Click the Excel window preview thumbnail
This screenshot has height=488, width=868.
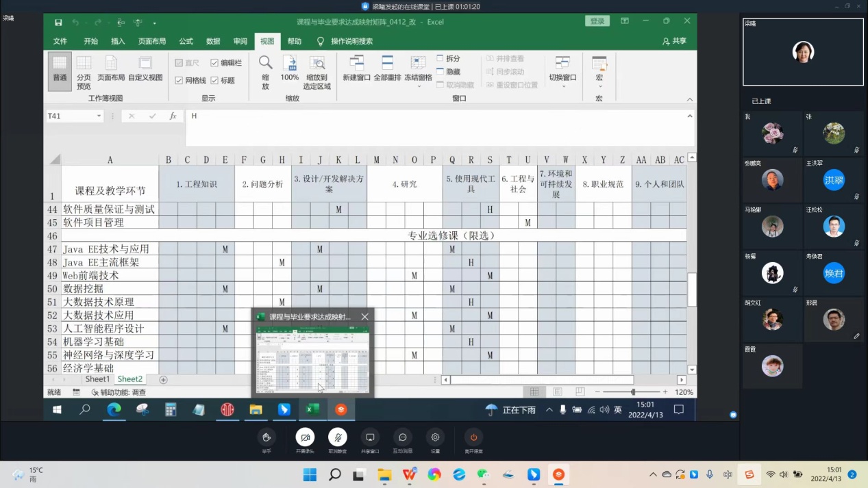click(312, 359)
